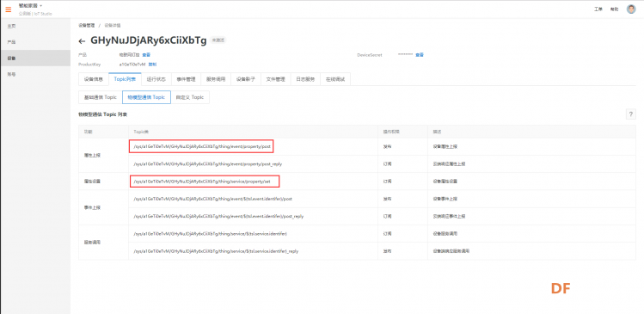
Task: Click the 查看 link beside DeviceSecret
Action: pos(420,55)
